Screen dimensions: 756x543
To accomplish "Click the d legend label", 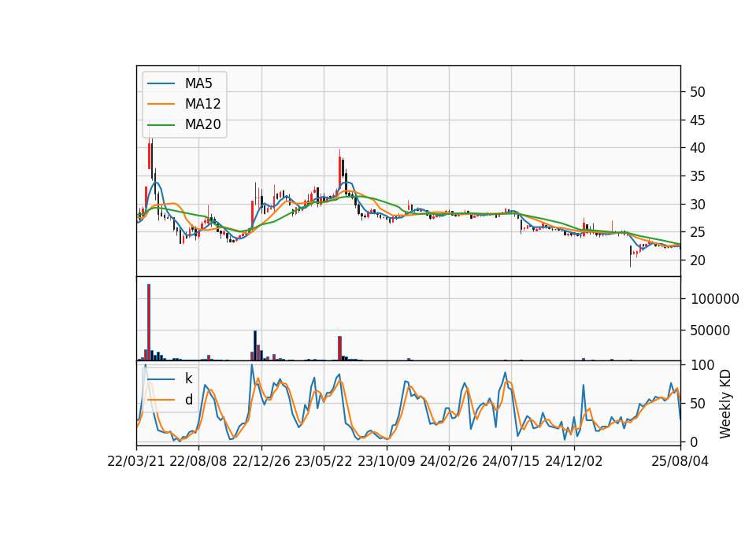I will point(188,400).
